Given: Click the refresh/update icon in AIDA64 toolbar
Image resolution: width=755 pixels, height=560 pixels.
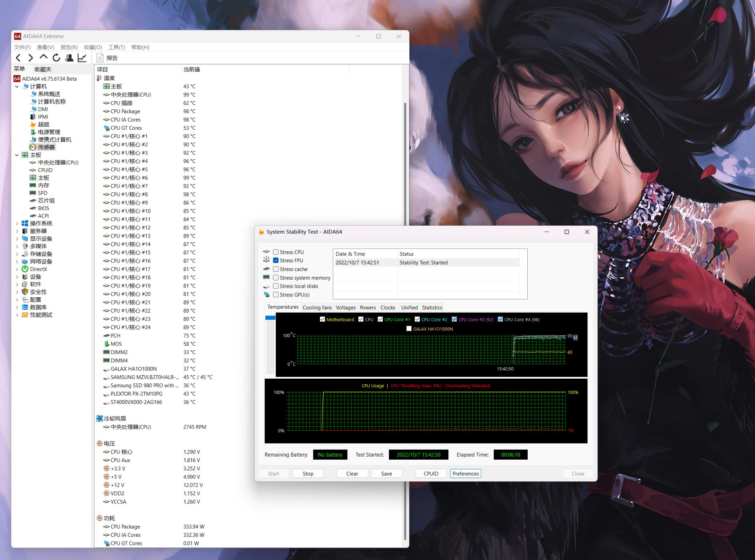Looking at the screenshot, I should click(57, 58).
